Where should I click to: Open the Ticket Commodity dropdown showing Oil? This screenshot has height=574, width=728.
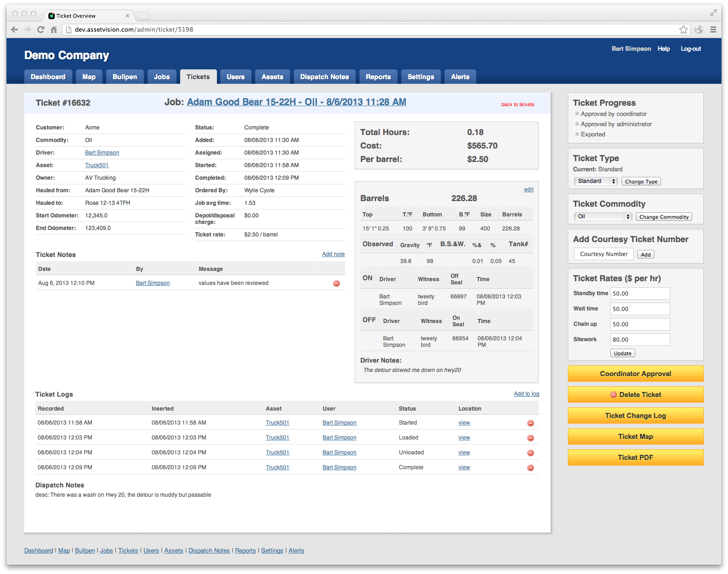coord(603,216)
